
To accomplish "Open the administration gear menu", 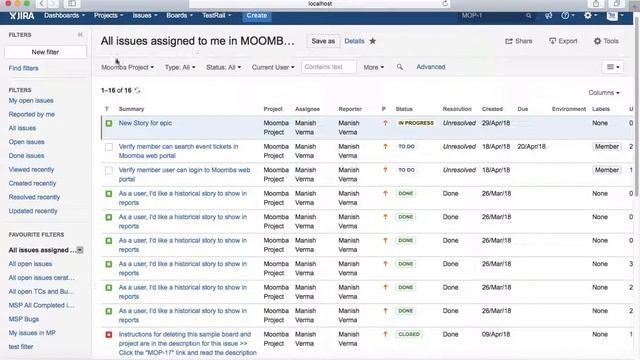I will pos(590,16).
